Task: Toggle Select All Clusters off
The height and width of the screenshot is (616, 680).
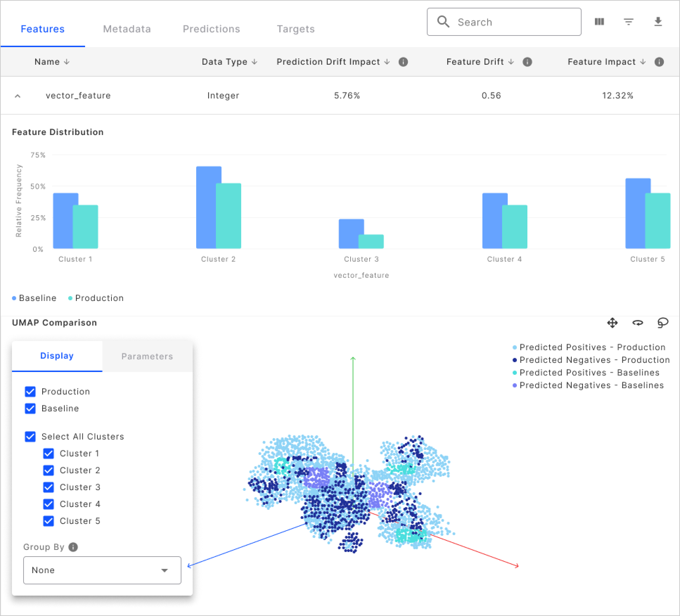Action: [30, 437]
